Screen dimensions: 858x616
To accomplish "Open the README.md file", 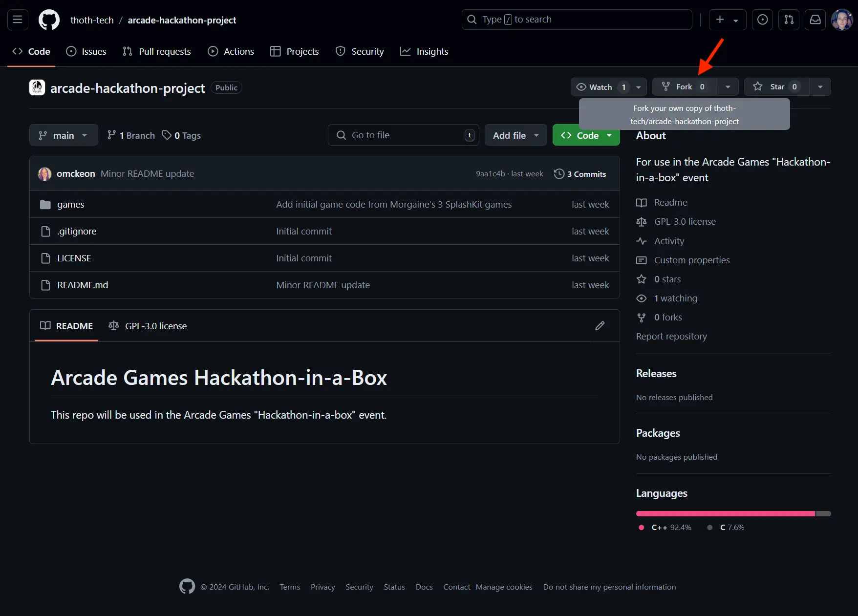I will (83, 285).
